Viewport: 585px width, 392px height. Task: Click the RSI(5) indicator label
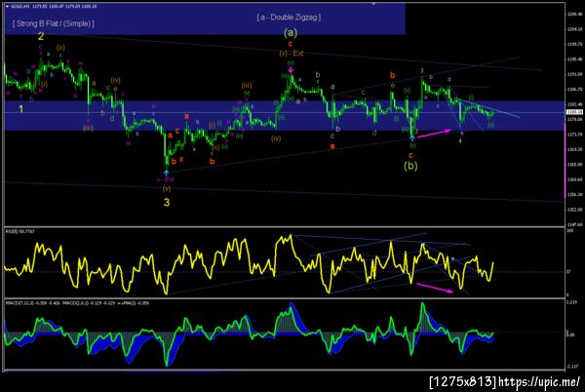coord(20,232)
